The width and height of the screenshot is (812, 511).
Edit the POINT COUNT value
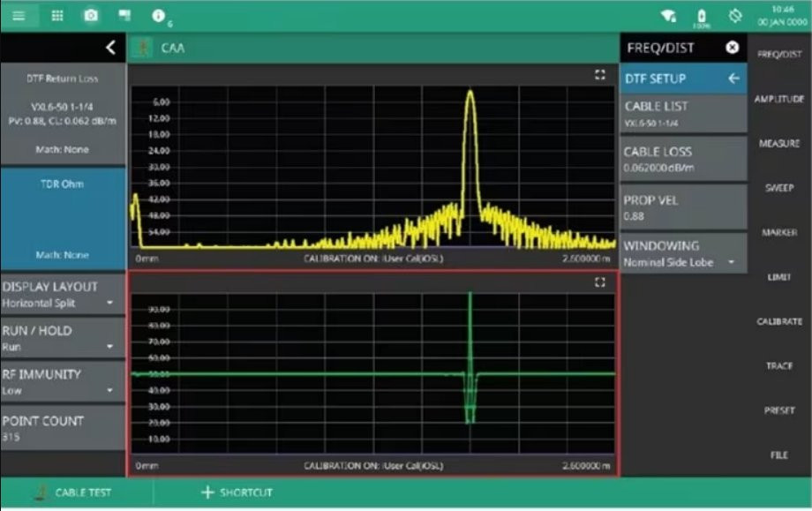(x=63, y=428)
